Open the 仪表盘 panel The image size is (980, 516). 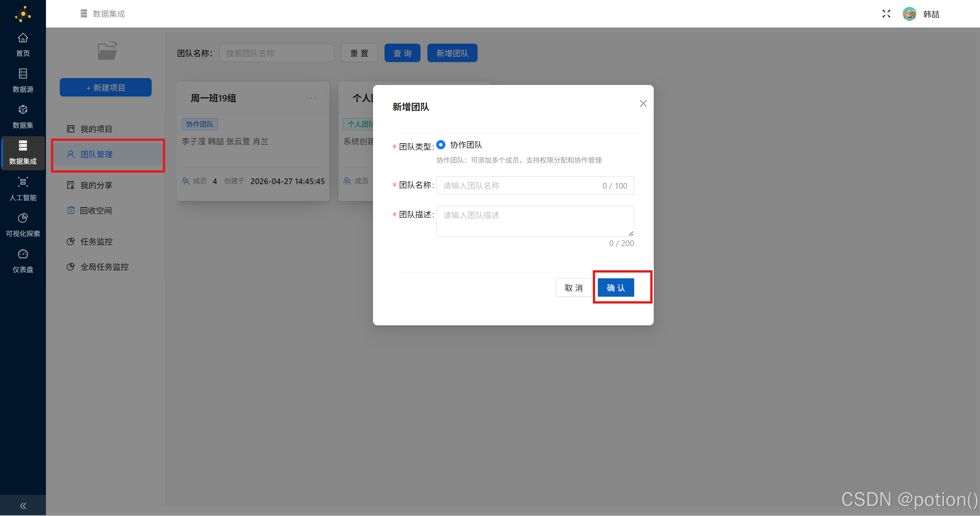pos(23,260)
